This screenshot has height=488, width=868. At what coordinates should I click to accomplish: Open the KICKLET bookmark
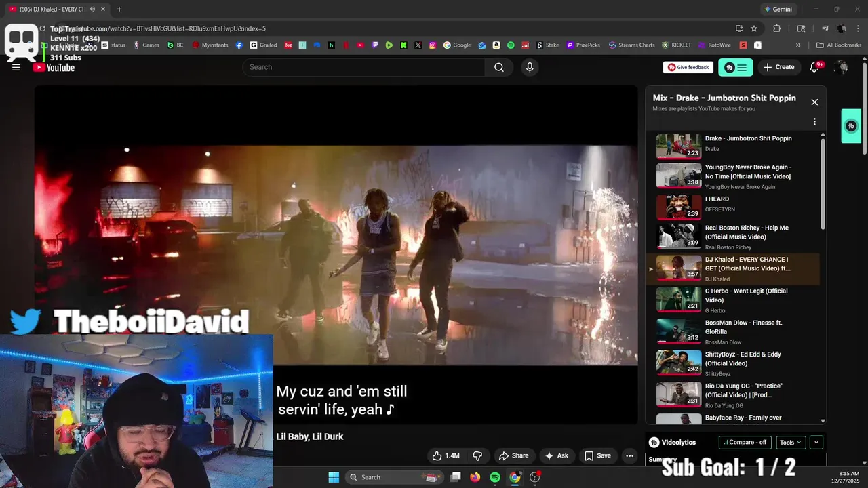pos(677,45)
